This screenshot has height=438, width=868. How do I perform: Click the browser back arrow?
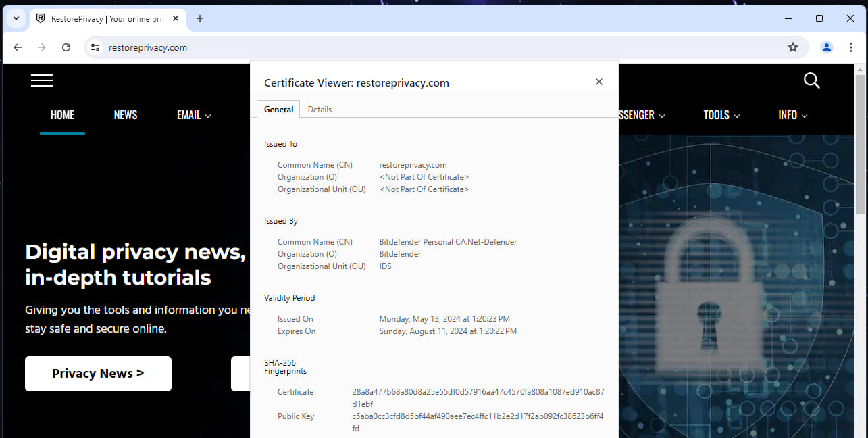pos(17,47)
